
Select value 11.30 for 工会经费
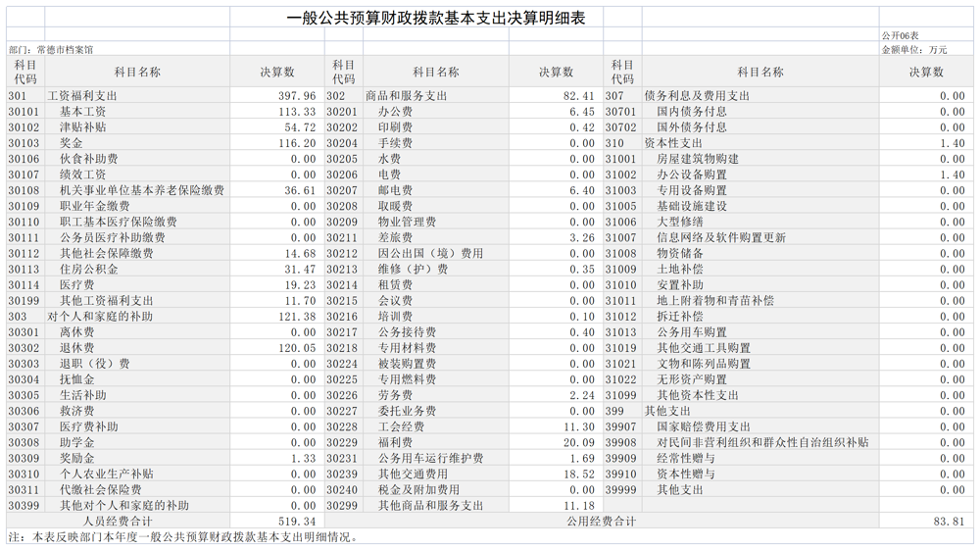(579, 426)
